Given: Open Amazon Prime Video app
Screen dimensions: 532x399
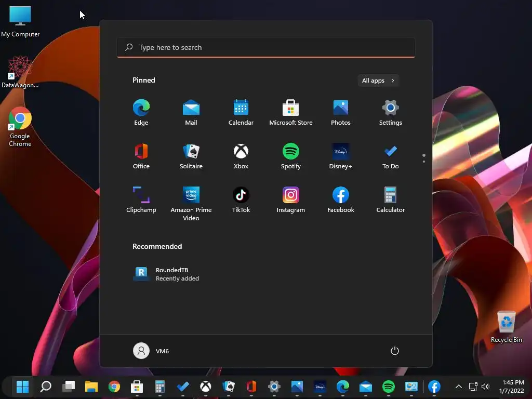Looking at the screenshot, I should click(191, 204).
